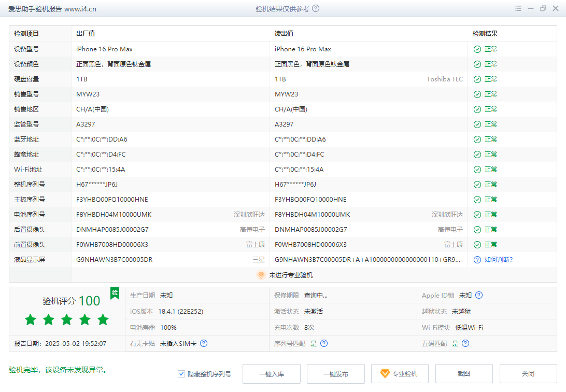The image size is (566, 392).
Task: Click the green check icon in 主板序列号 row
Action: 477,200
